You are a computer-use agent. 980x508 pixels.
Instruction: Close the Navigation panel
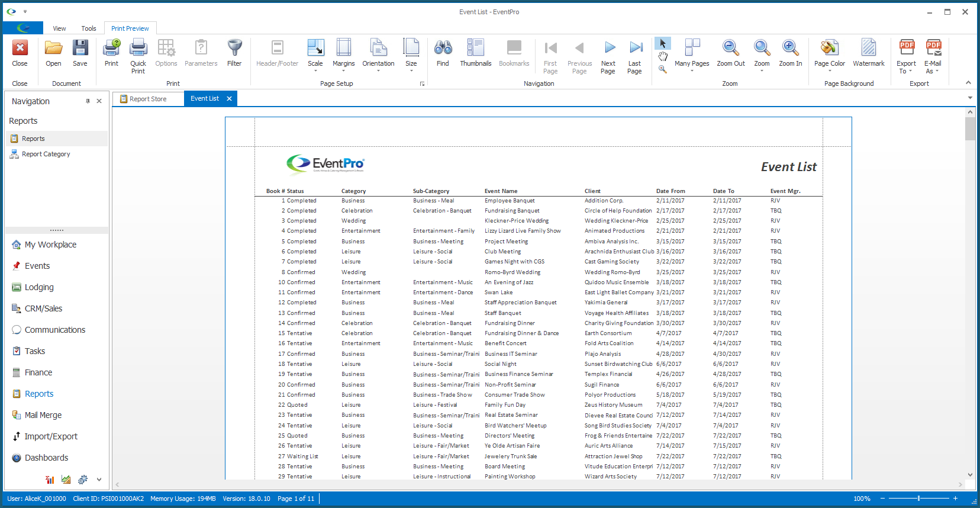tap(99, 101)
